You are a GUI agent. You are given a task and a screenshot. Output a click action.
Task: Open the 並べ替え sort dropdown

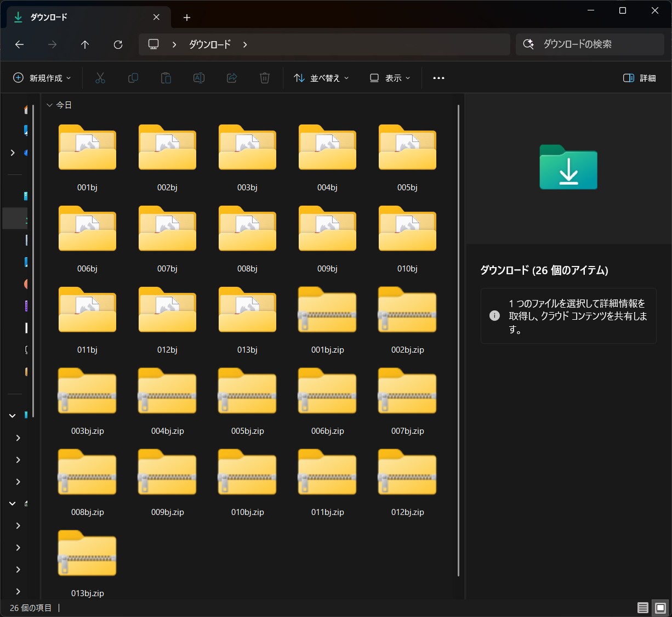321,78
